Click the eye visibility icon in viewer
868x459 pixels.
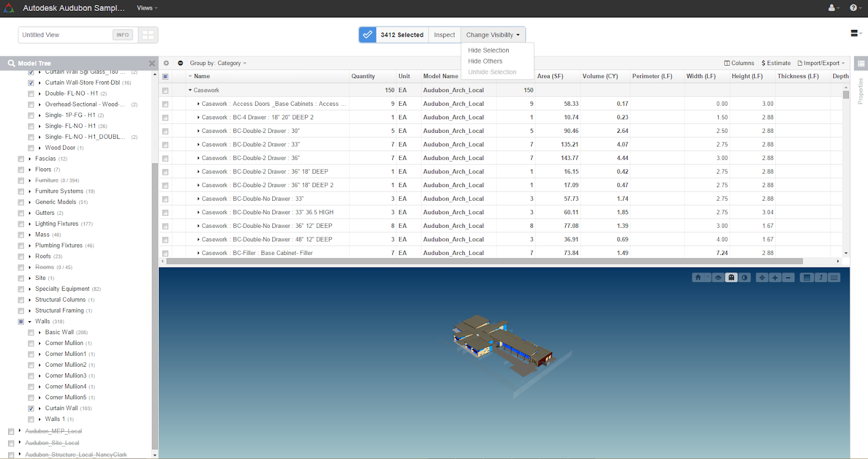718,277
